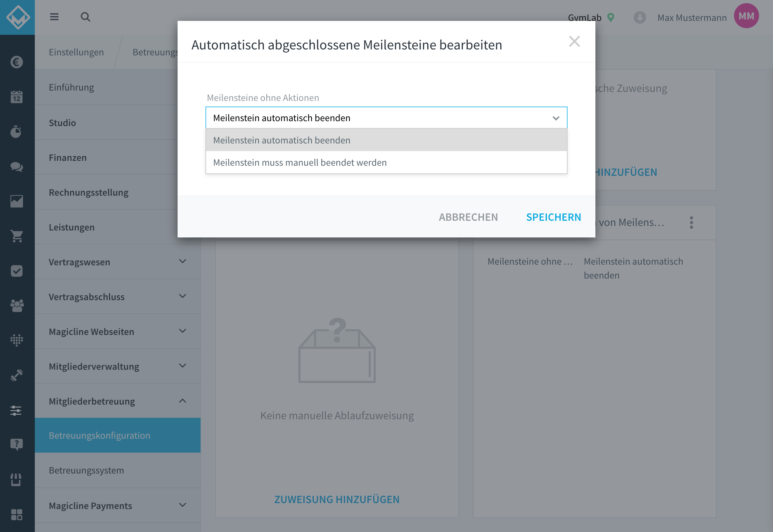The width and height of the screenshot is (773, 532).
Task: Open the calendar sidebar icon
Action: 17,97
